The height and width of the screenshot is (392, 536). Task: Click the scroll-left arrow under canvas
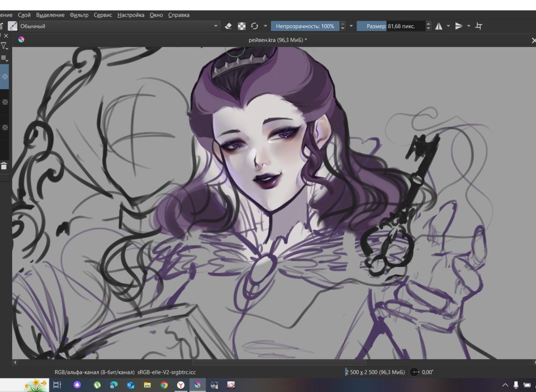click(x=14, y=363)
